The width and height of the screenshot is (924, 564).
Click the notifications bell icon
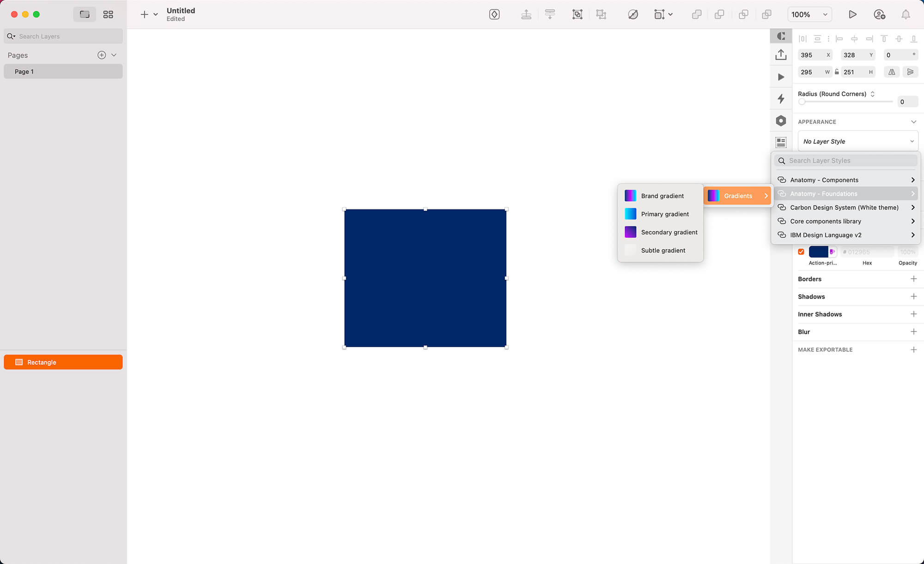click(x=906, y=14)
